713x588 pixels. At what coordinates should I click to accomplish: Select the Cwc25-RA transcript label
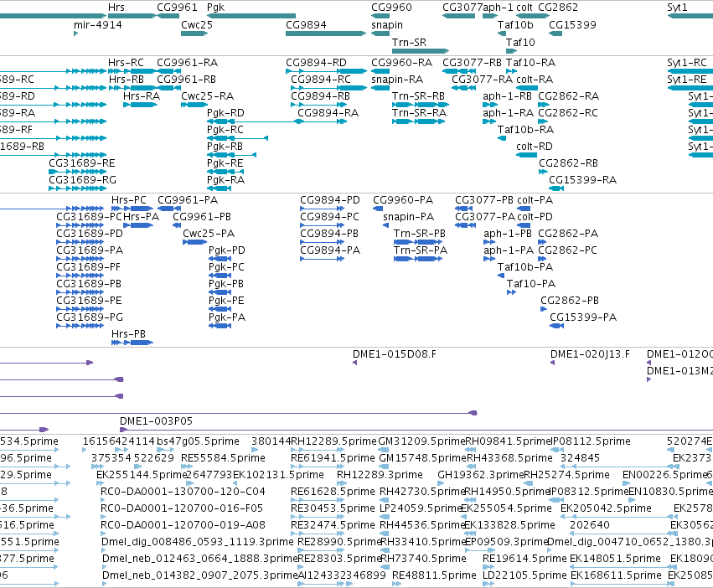pyautogui.click(x=207, y=96)
